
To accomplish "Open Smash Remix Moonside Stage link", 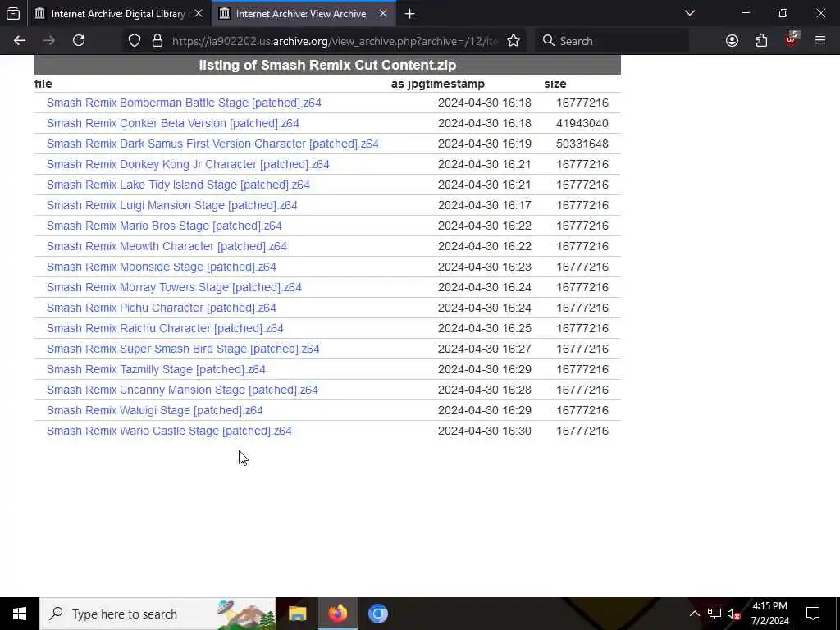I will (x=162, y=267).
